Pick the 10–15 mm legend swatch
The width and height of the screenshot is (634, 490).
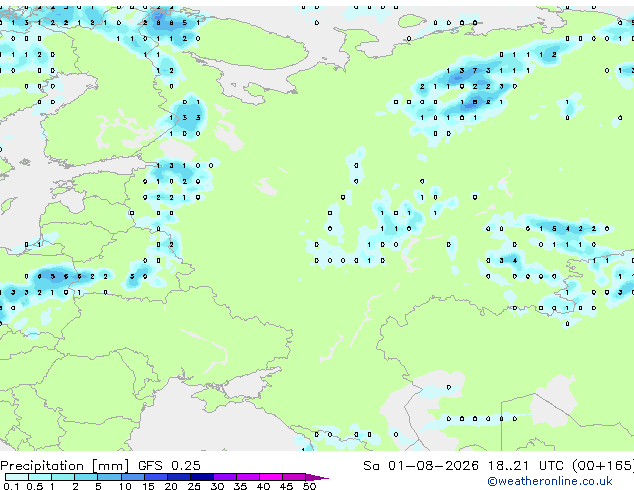[x=132, y=477]
